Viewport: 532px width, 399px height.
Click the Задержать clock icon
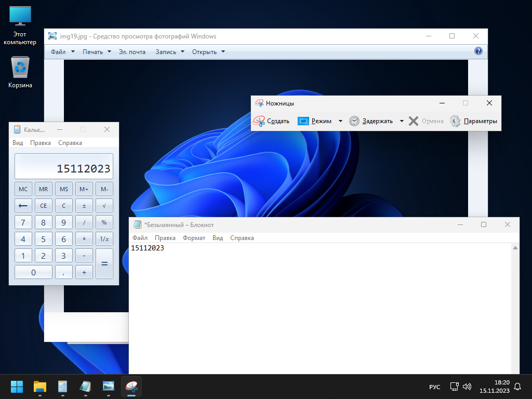coord(354,121)
